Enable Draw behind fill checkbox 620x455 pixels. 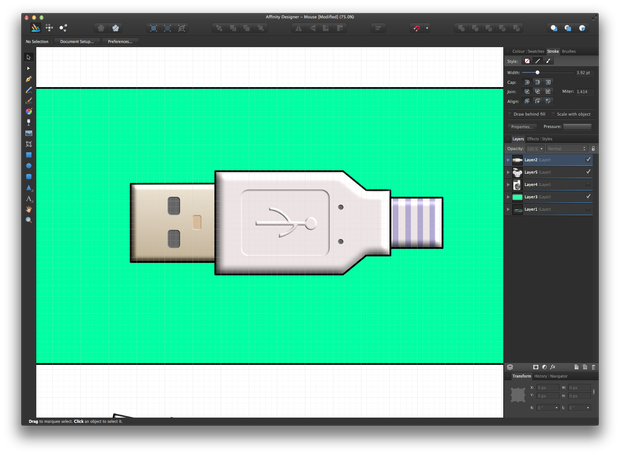click(510, 114)
